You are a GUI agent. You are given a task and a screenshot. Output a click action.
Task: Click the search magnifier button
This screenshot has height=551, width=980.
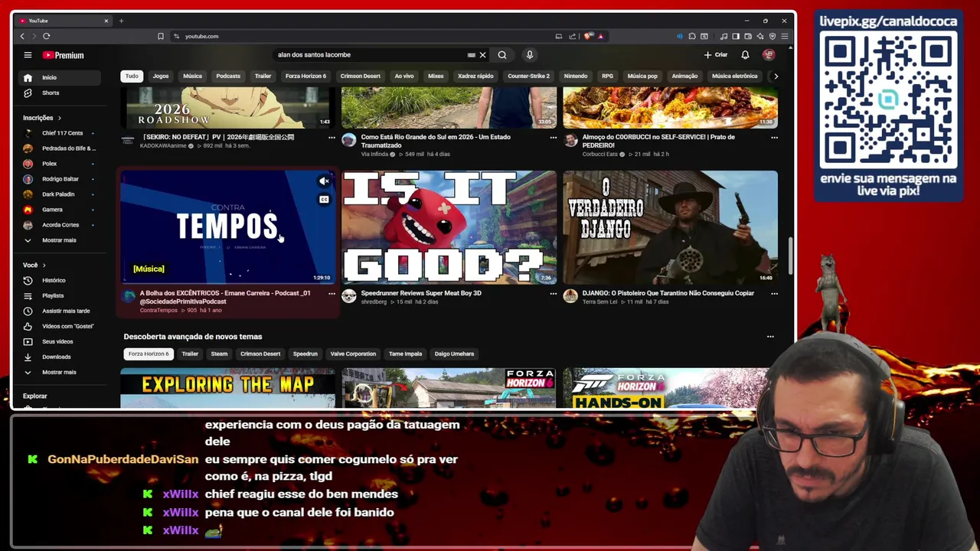coord(502,55)
